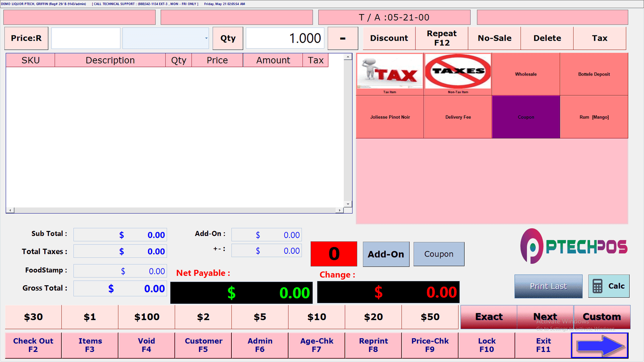
Task: Click the quantity field showing 1.000
Action: pyautogui.click(x=285, y=38)
